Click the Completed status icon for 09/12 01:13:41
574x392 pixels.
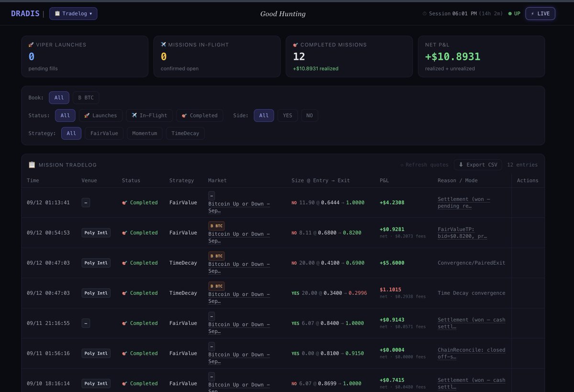click(x=125, y=203)
